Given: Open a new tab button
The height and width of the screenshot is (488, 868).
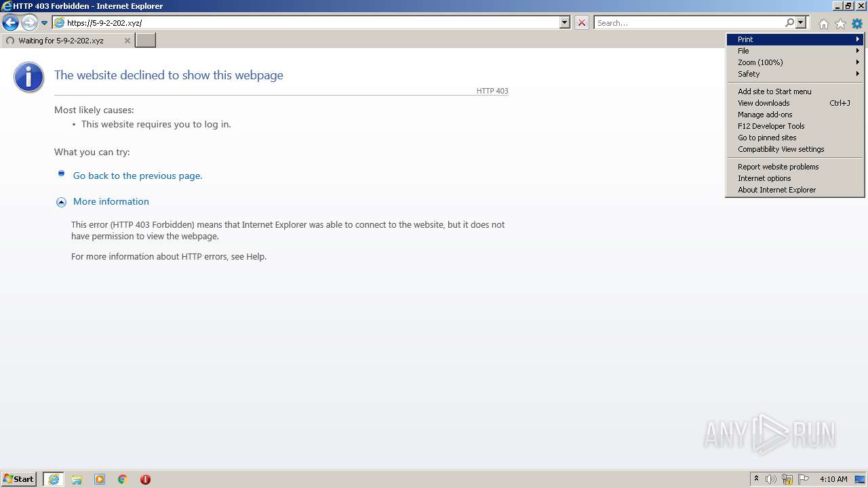Looking at the screenshot, I should pos(146,41).
